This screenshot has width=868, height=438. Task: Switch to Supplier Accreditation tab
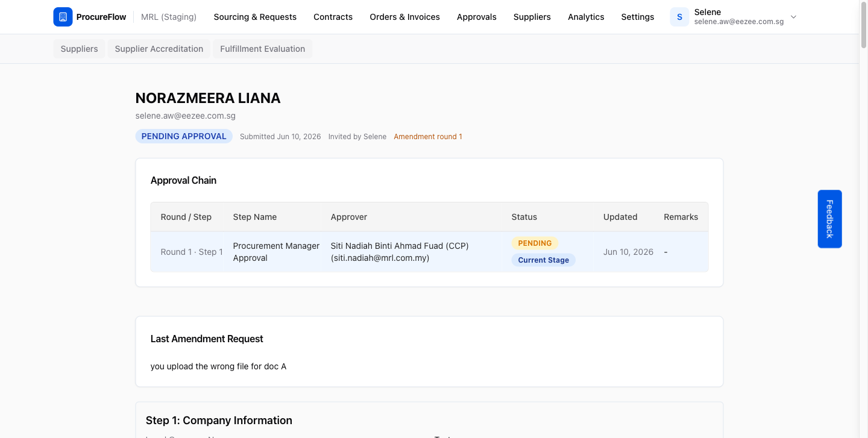coord(159,49)
